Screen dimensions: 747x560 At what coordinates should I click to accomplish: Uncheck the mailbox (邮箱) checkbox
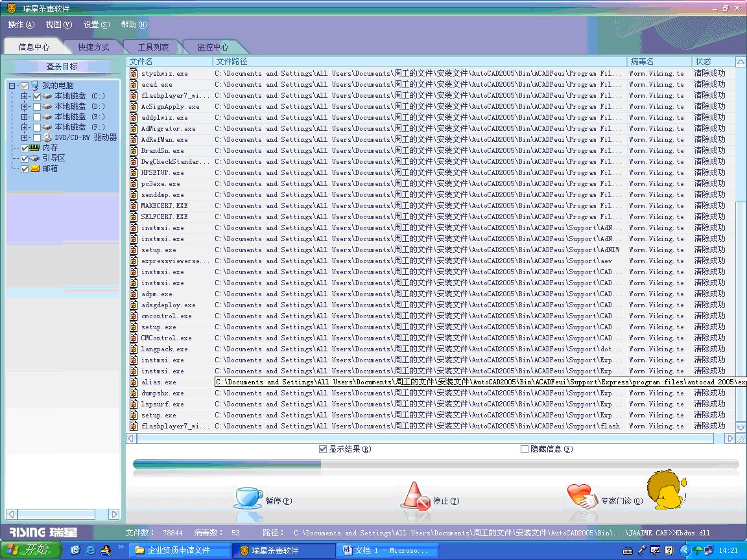pyautogui.click(x=25, y=169)
